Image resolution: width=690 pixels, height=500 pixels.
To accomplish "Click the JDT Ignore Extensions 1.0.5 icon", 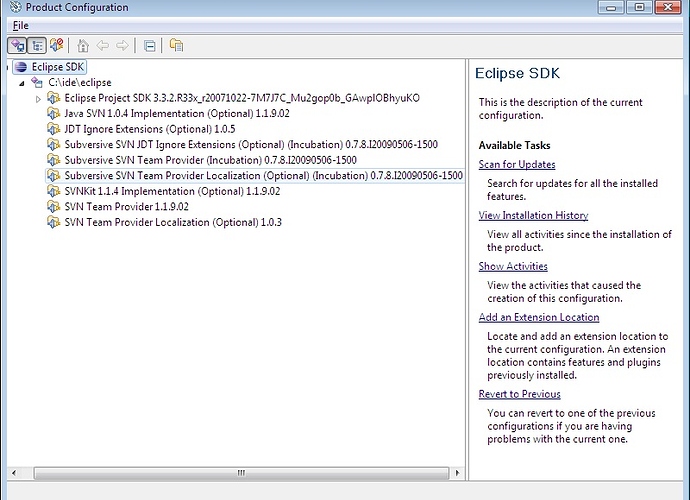I will tap(54, 129).
